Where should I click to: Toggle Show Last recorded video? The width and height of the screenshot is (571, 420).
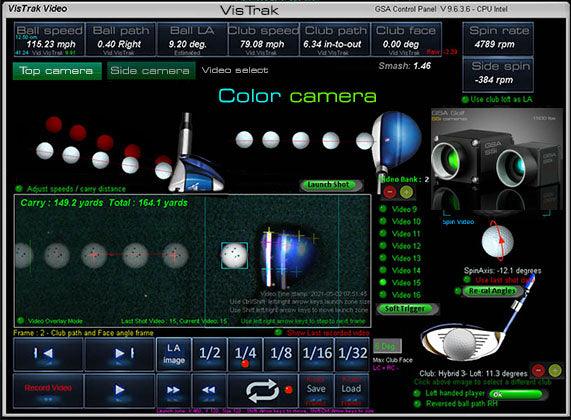point(278,332)
